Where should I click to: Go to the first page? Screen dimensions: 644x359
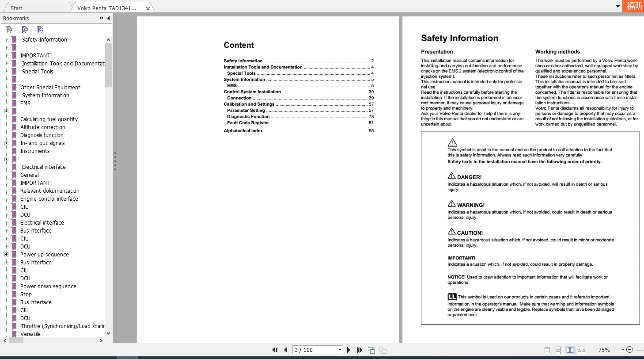275,350
